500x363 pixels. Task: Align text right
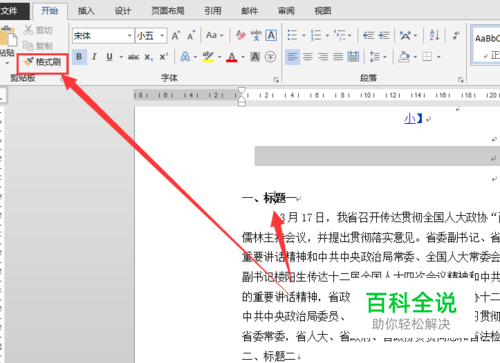pyautogui.click(x=323, y=57)
